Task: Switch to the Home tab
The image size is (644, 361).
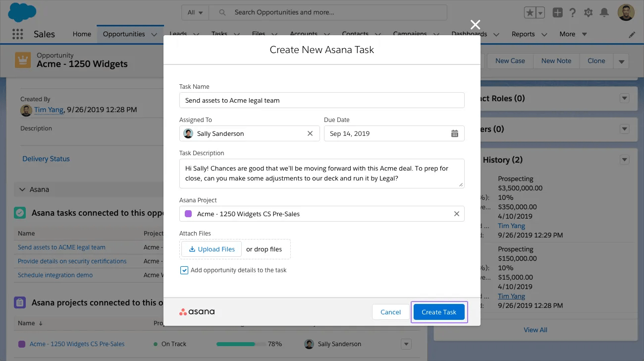Action: tap(81, 34)
